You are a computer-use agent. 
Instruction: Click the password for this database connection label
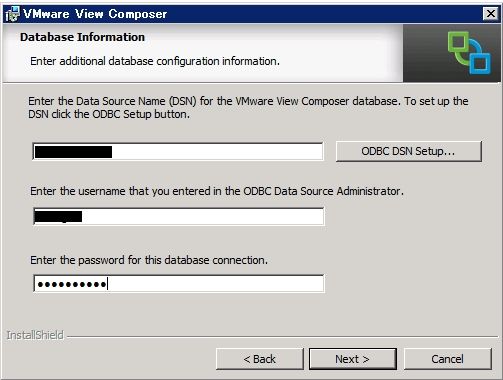(x=149, y=260)
